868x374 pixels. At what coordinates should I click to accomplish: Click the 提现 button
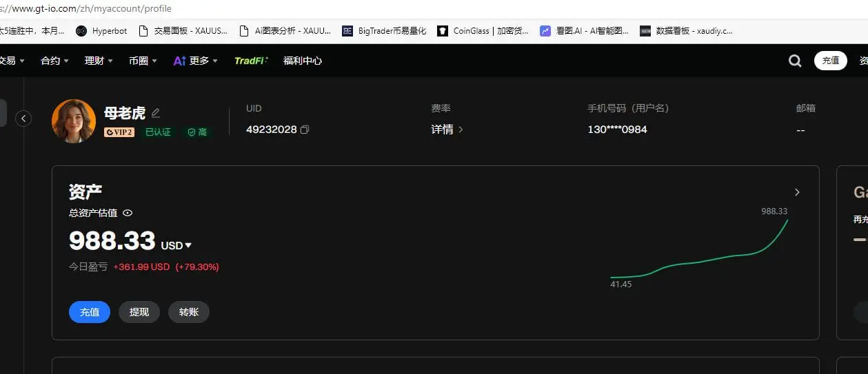[139, 312]
